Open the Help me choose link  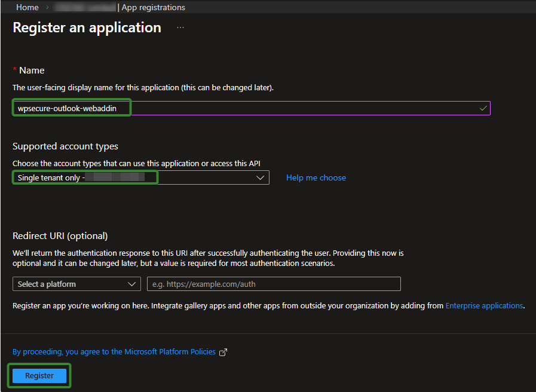316,177
